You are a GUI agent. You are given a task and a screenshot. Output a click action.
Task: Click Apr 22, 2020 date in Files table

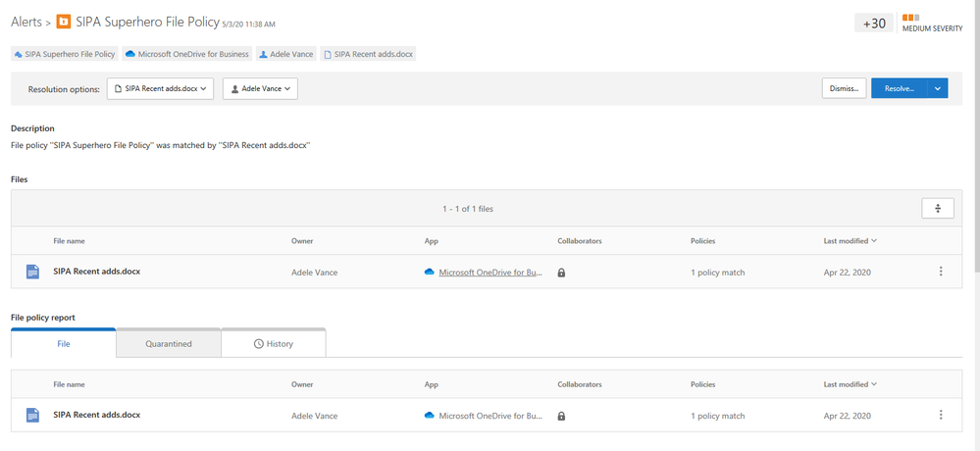[847, 273]
